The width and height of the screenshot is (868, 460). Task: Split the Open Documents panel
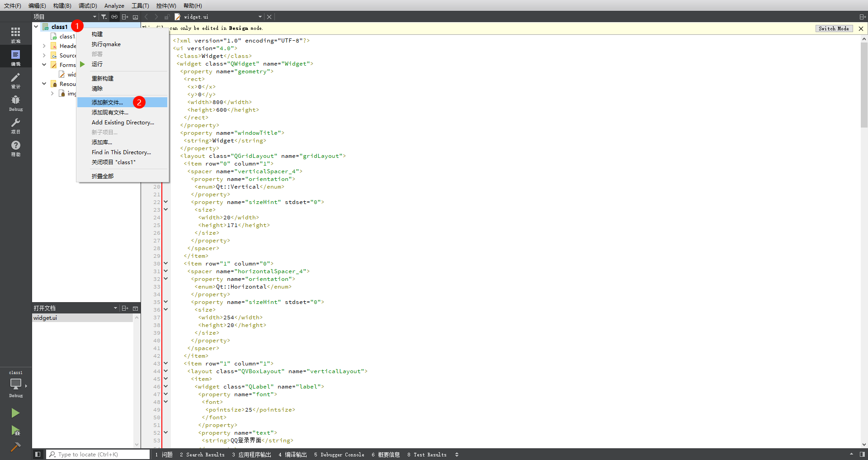[125, 308]
